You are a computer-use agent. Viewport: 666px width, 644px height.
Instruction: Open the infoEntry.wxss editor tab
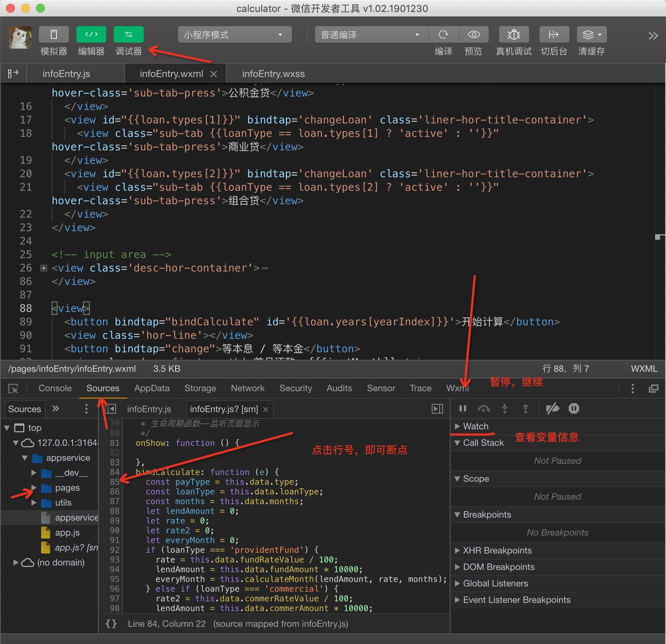click(x=273, y=74)
